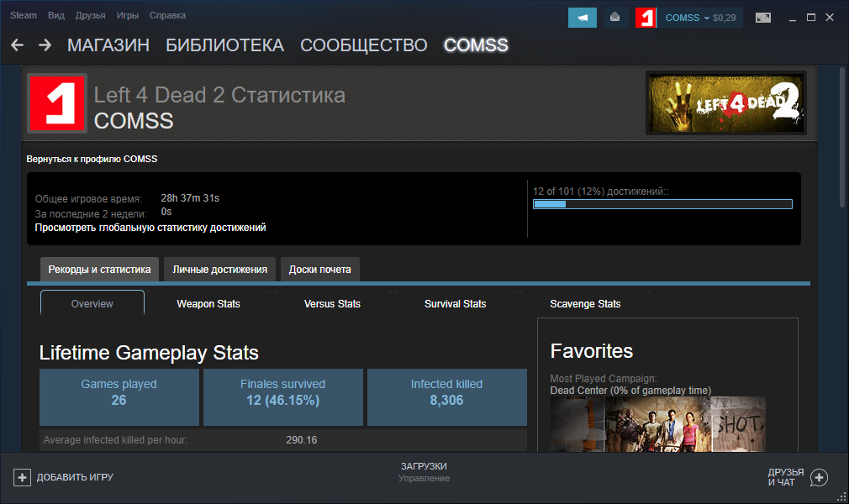Open ЗАГРУЗКИ Управление
This screenshot has height=504, width=849.
(424, 472)
